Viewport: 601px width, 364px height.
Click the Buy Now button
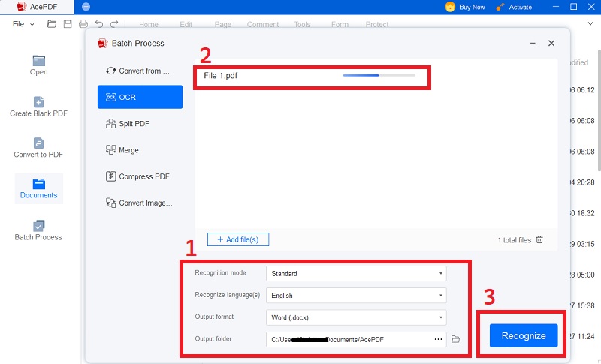tap(464, 7)
